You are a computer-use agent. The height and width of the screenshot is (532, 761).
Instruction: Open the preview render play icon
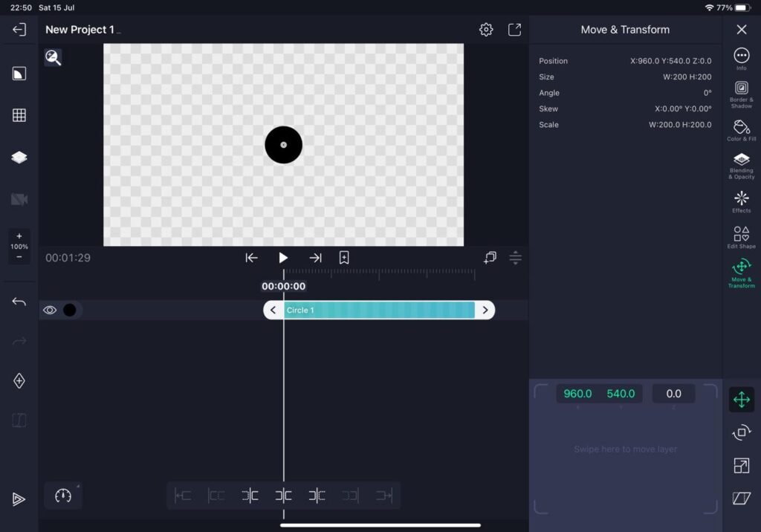click(x=19, y=499)
